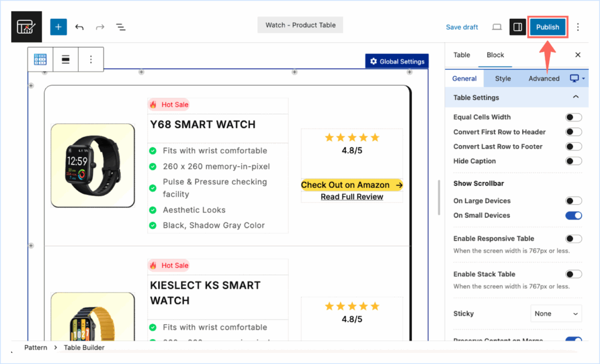600x364 pixels.
Task: Click the table block type icon
Action: tap(40, 59)
